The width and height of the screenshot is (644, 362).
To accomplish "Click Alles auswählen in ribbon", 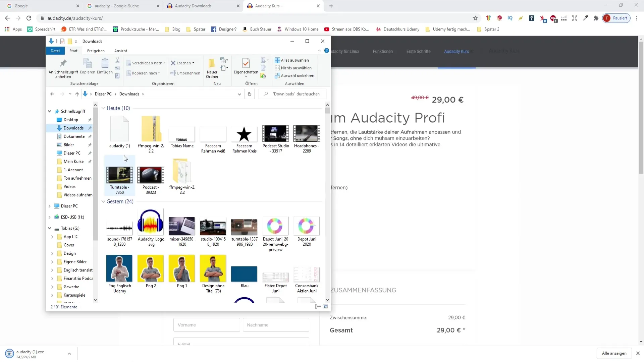I will [292, 60].
